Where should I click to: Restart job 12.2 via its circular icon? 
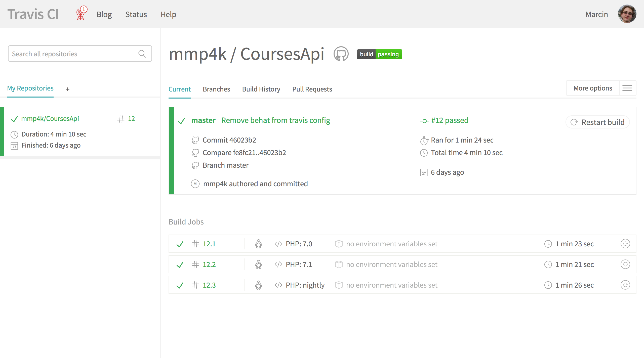click(625, 264)
